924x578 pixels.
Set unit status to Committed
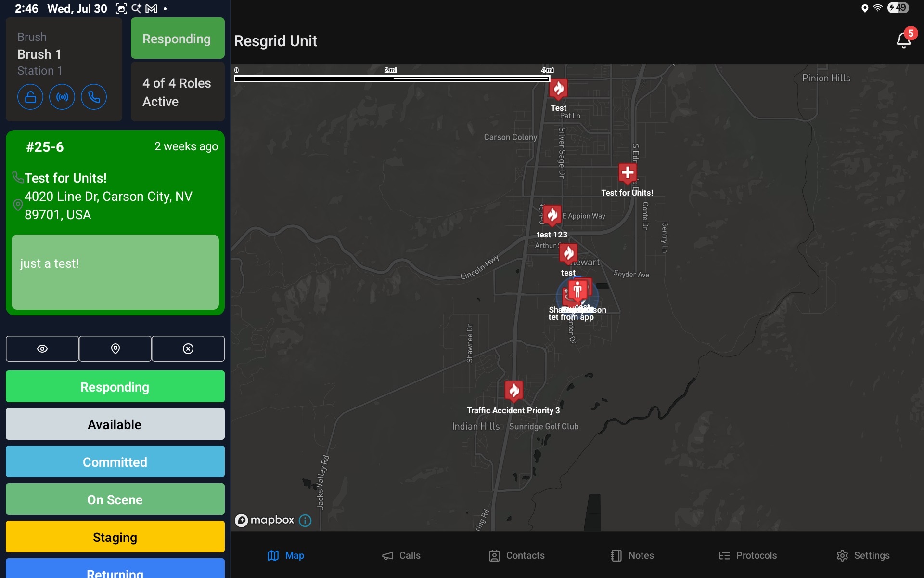(115, 462)
